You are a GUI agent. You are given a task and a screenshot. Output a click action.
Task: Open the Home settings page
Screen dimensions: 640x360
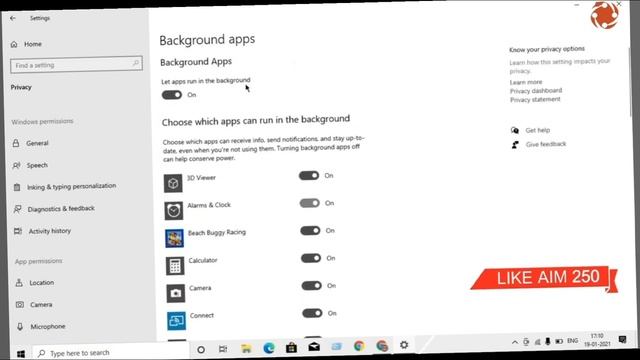[27, 44]
